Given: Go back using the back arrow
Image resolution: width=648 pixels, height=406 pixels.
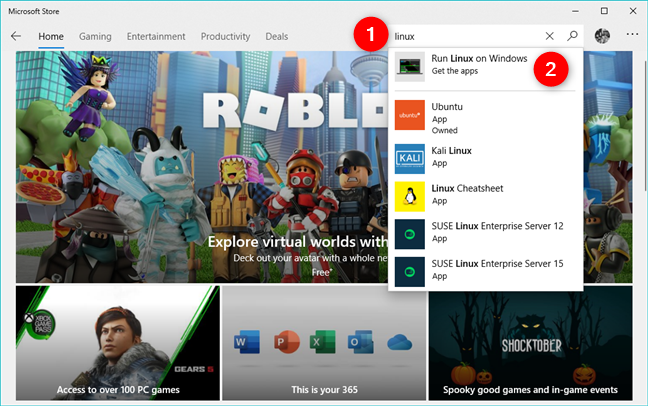Looking at the screenshot, I should (x=16, y=36).
